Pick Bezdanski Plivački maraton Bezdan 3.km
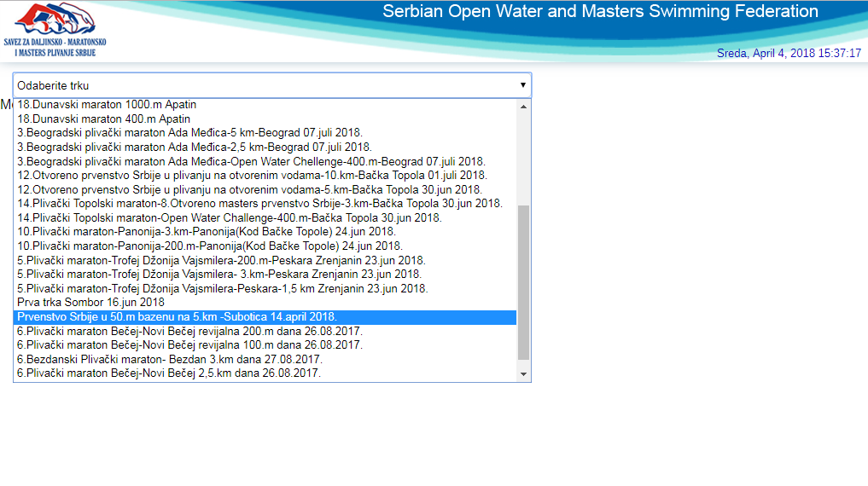The width and height of the screenshot is (868, 486). coord(169,359)
